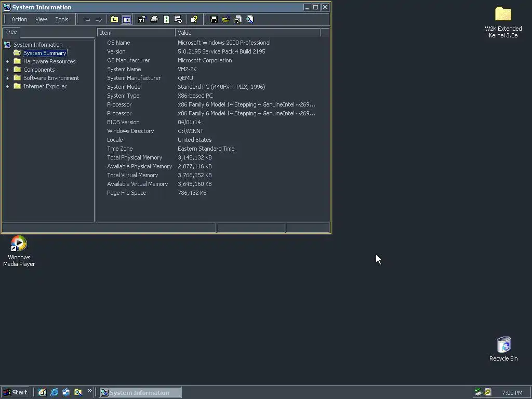Select the BIOS Version row
Viewport: 532px width, 399px height.
[x=213, y=122]
